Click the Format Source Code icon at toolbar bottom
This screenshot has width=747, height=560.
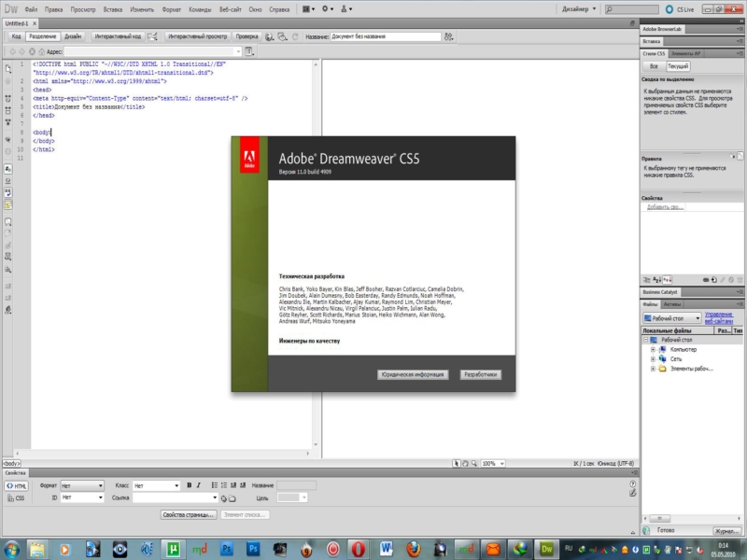[8, 310]
